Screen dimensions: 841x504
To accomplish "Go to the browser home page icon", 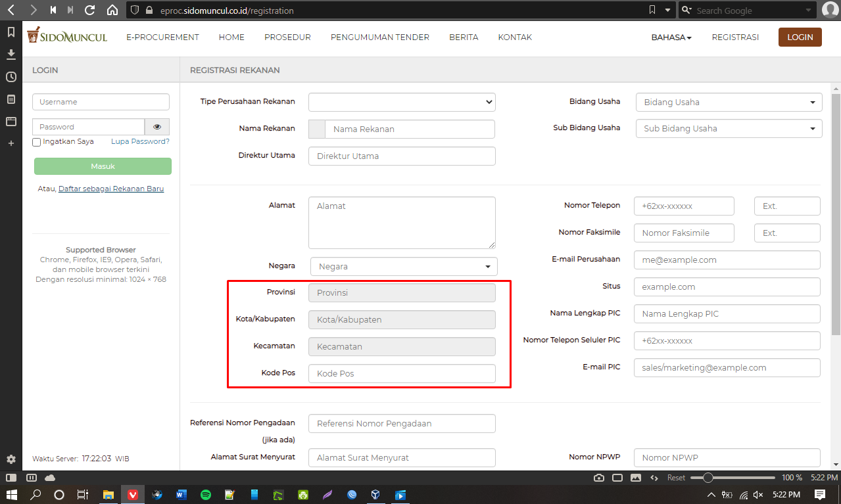I will tap(112, 11).
